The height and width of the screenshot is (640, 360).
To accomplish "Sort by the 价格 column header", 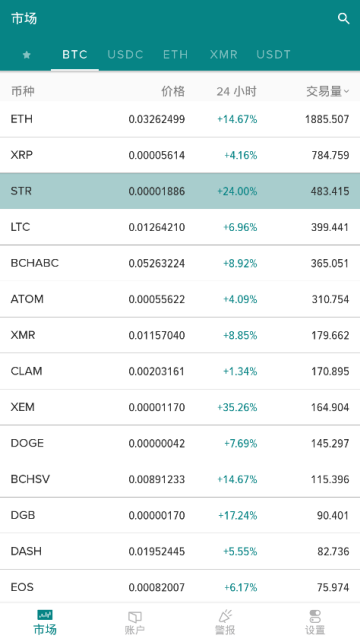I will pyautogui.click(x=173, y=91).
